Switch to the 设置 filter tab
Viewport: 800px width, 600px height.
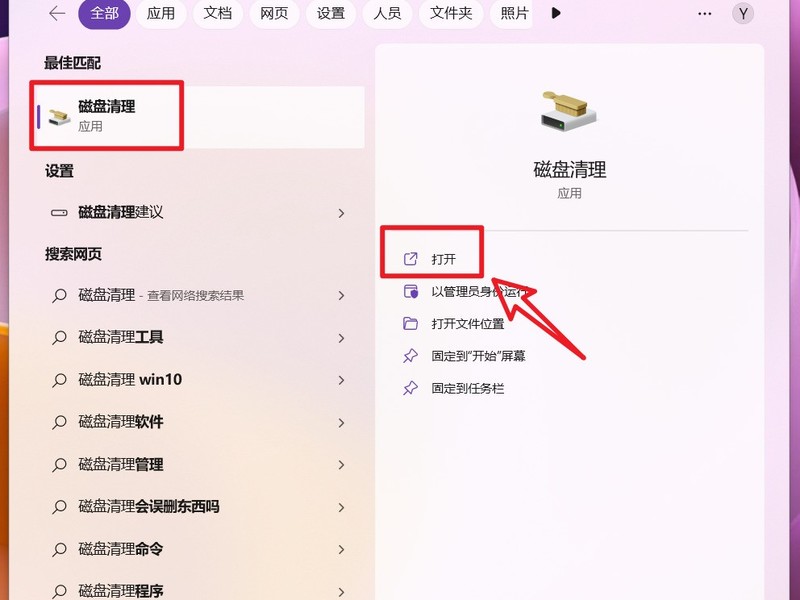(x=331, y=14)
